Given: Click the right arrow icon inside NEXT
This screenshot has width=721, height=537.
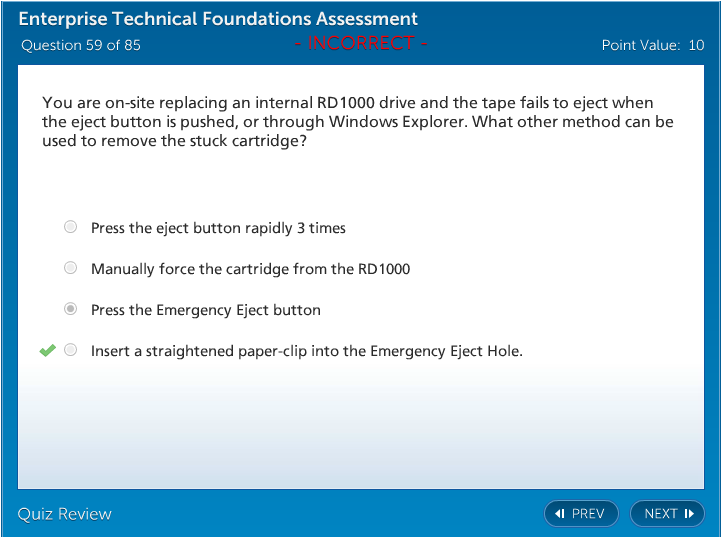Looking at the screenshot, I should point(689,514).
